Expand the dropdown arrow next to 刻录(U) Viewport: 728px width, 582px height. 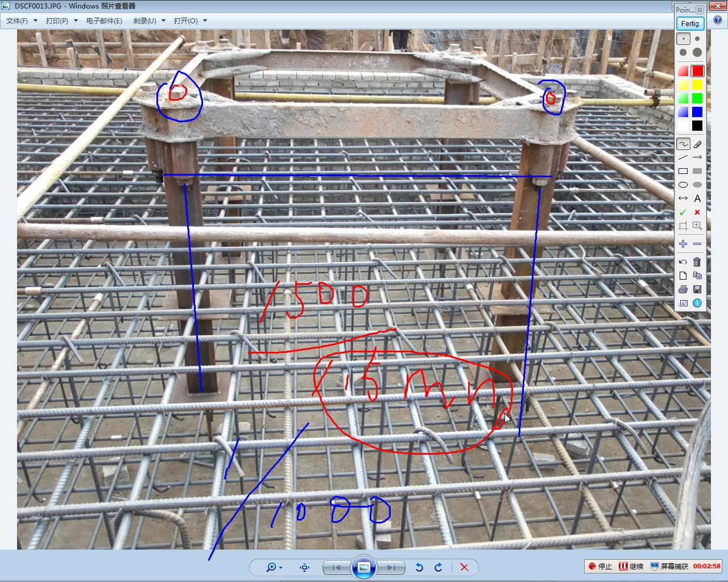click(x=163, y=21)
